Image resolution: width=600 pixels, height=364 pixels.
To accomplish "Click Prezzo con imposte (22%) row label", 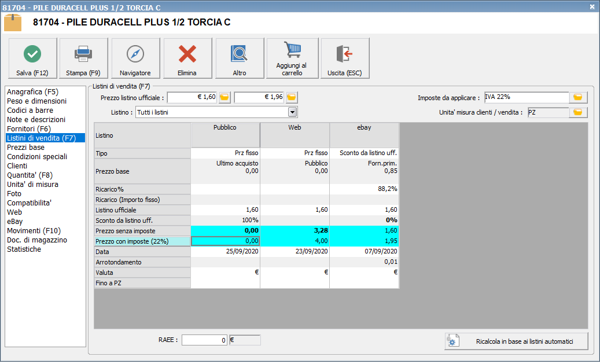I will click(142, 241).
